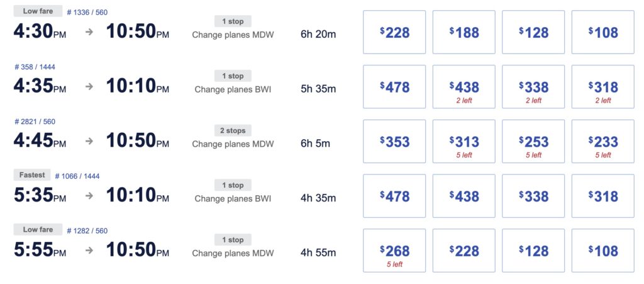Viewport: 644px width, 284px height.
Task: Open flight details # 1066 / 1444
Action: point(77,176)
